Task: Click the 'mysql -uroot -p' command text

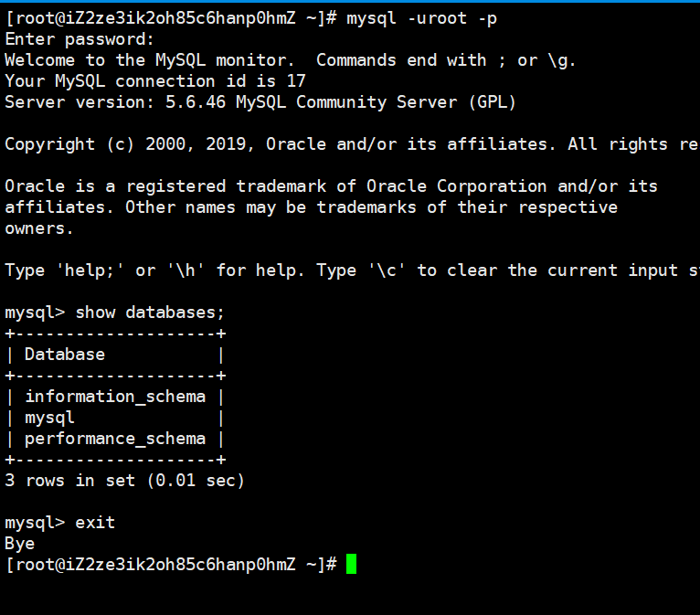Action: tap(421, 19)
